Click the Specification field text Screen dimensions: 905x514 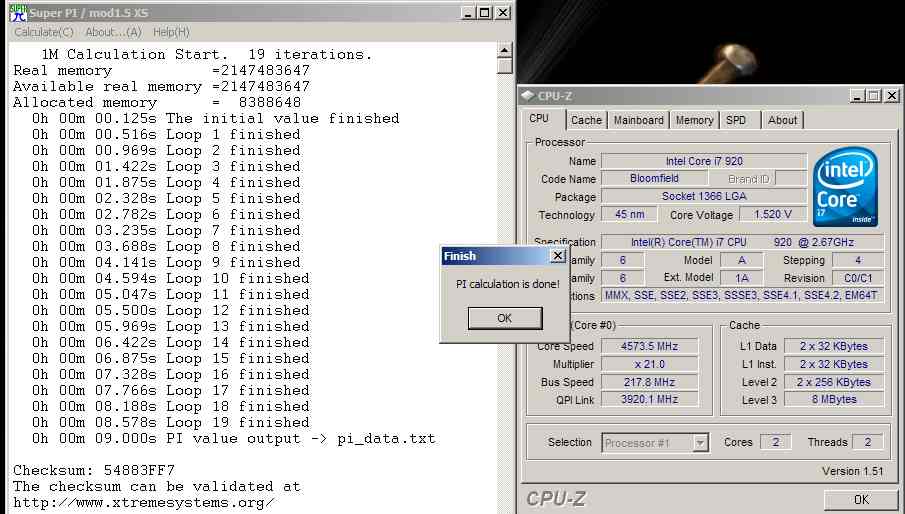click(x=743, y=242)
